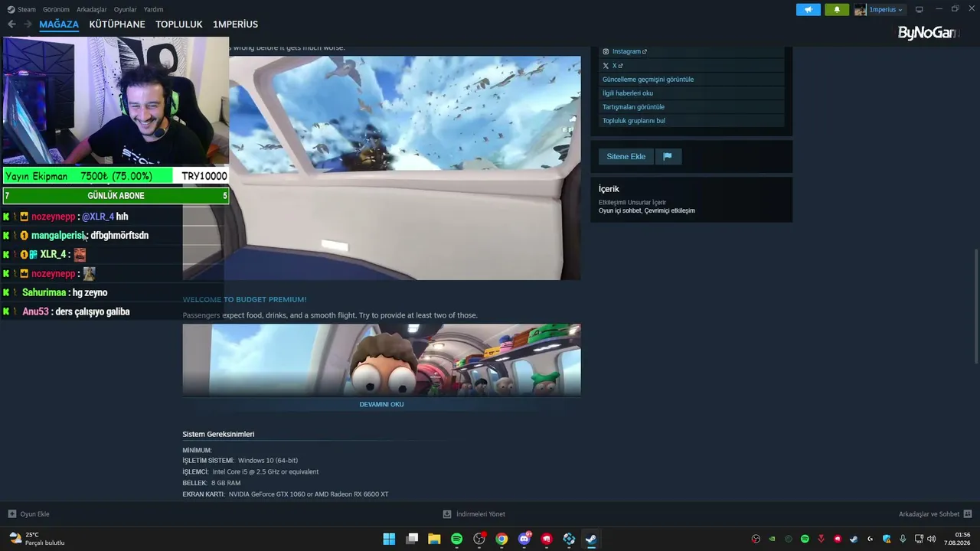The height and width of the screenshot is (551, 980).
Task: Switch to the KÜTÜPHANE tab
Action: click(117, 24)
